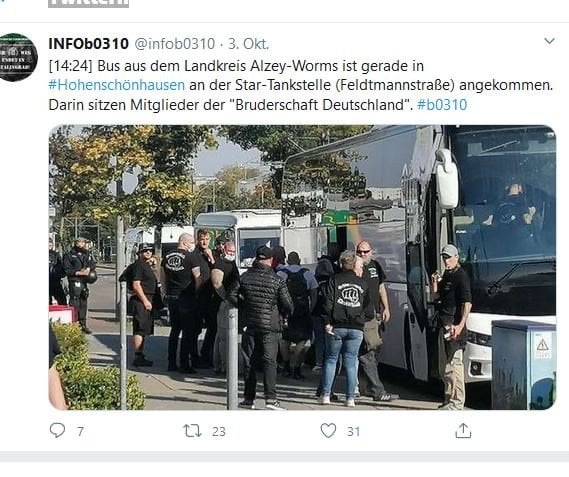The image size is (569, 477).
Task: Click the retweet arrows icon
Action: coord(192,431)
